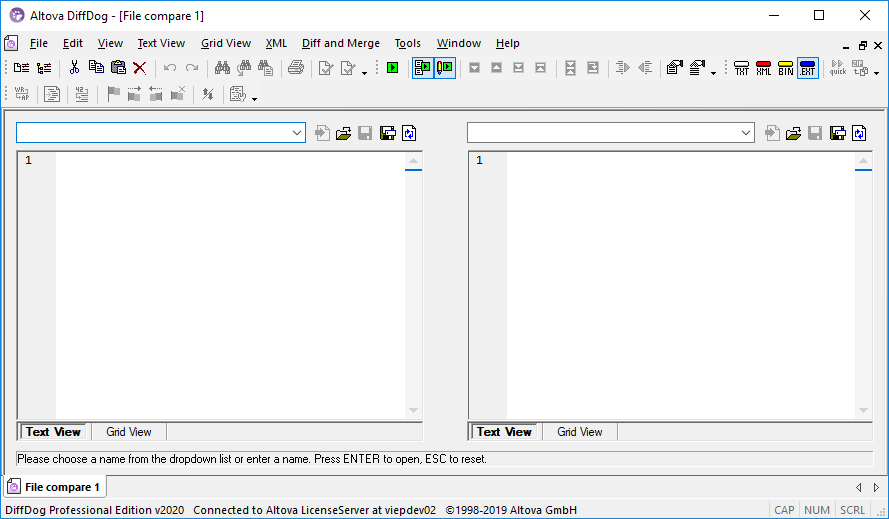Click the Compare Directories toolbar icon
889x519 pixels.
click(44, 68)
